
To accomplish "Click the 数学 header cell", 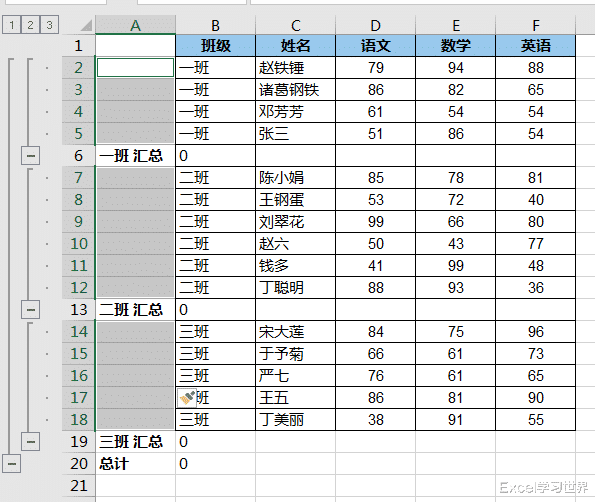I will [x=455, y=46].
